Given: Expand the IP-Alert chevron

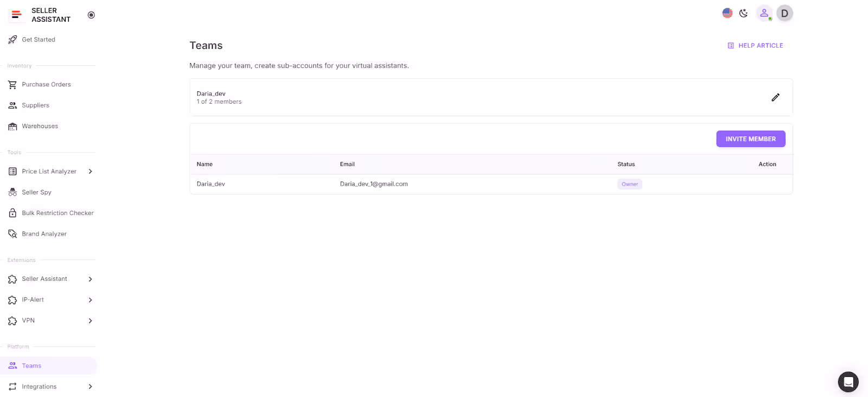Looking at the screenshot, I should click(x=90, y=300).
